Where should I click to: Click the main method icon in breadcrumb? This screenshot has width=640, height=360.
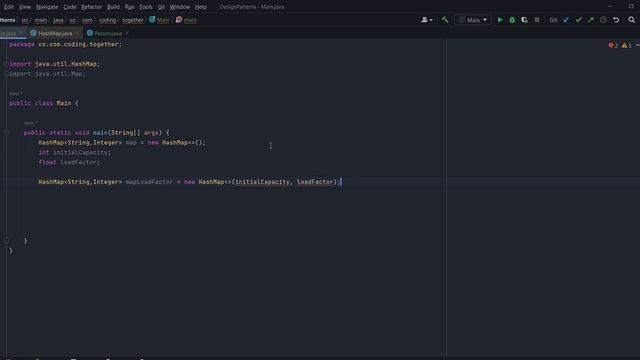[x=179, y=20]
